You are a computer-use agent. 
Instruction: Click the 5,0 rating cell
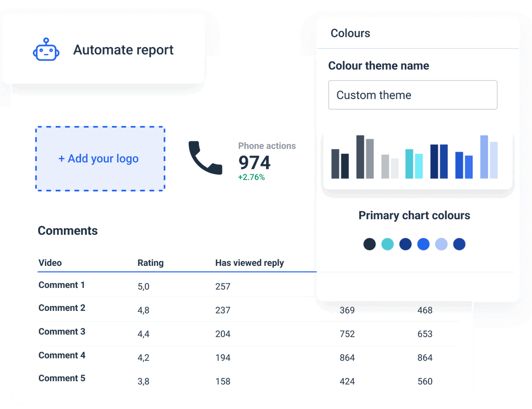coord(143,287)
